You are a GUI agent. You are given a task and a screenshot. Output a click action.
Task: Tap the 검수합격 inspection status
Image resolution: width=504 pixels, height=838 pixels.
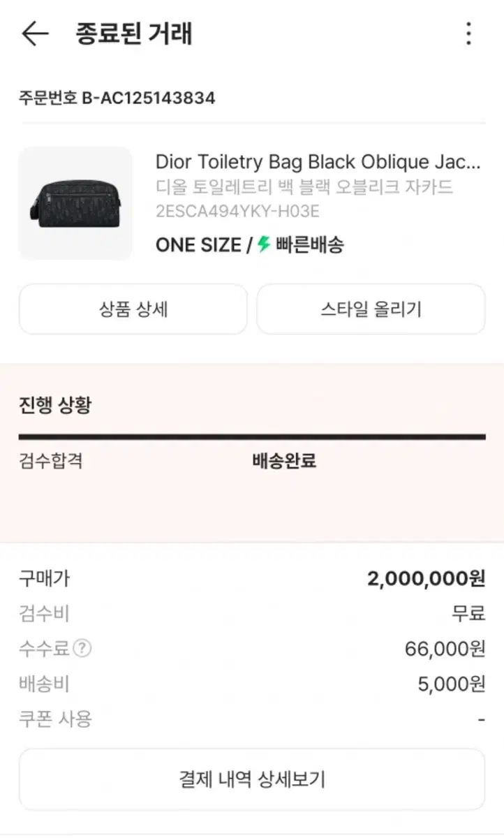[x=51, y=461]
